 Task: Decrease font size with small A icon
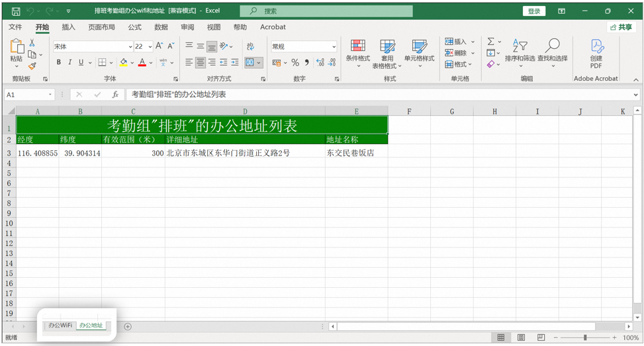pyautogui.click(x=171, y=46)
